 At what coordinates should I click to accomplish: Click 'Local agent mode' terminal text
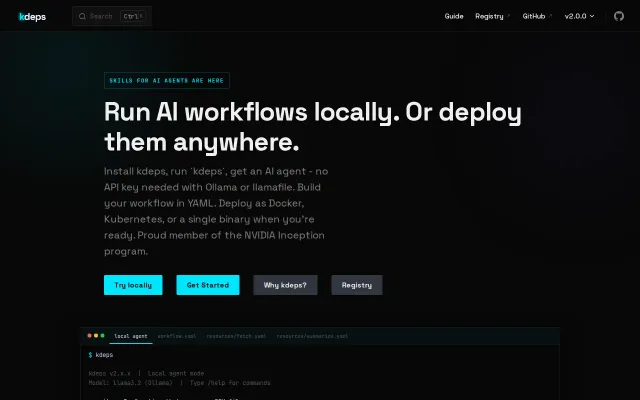pos(176,373)
